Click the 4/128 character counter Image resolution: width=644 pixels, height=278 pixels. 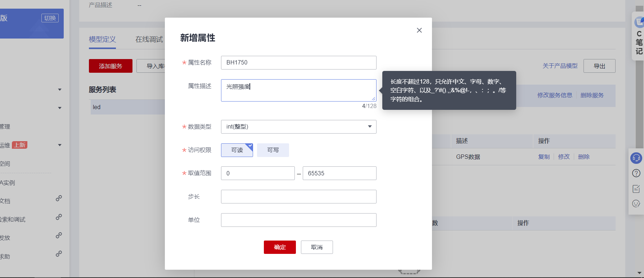pos(369,106)
